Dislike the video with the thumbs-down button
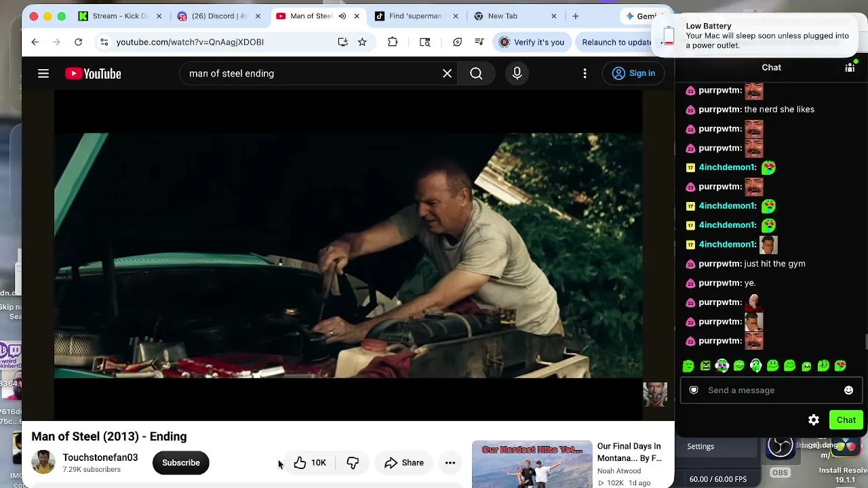Image resolution: width=868 pixels, height=488 pixels. tap(353, 463)
